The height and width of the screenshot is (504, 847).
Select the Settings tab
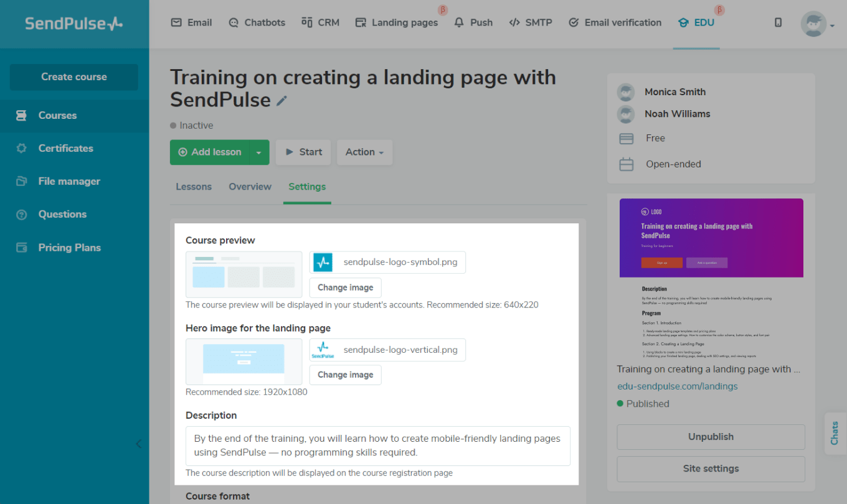[x=307, y=187]
